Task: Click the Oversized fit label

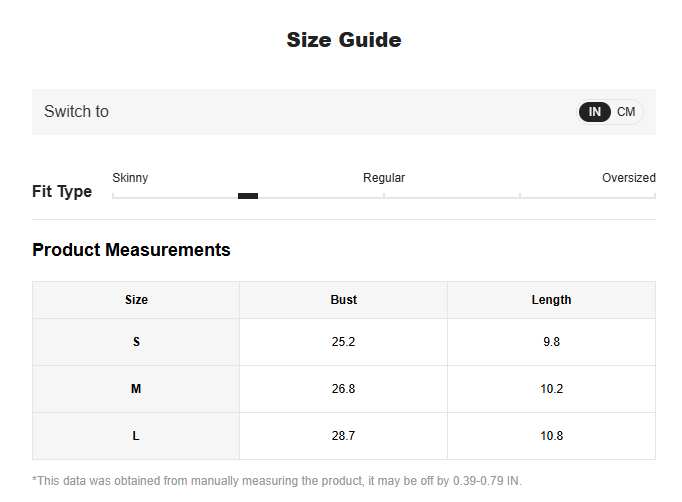Action: point(629,177)
